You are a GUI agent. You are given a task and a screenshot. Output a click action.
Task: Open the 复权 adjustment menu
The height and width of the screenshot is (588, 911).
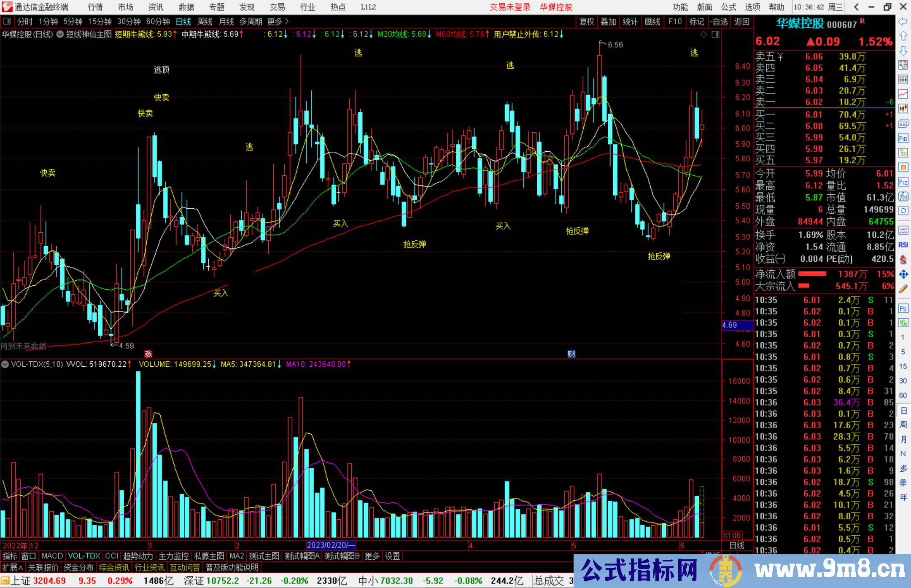tap(587, 21)
